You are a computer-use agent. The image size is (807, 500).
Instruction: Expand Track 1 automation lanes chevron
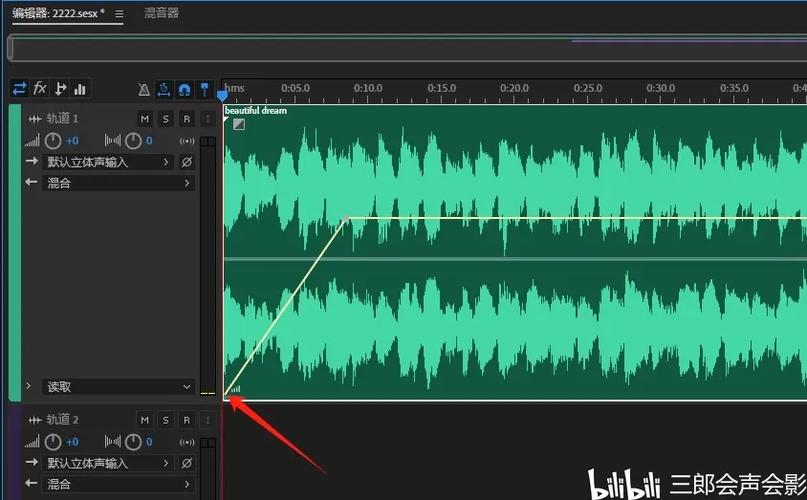pos(28,386)
